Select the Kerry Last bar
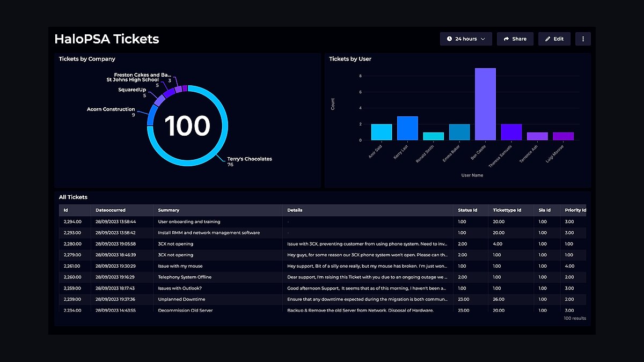 point(407,128)
